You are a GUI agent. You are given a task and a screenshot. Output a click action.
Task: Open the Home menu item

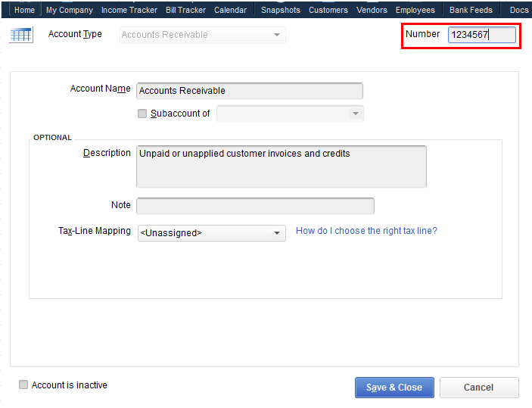coord(24,10)
